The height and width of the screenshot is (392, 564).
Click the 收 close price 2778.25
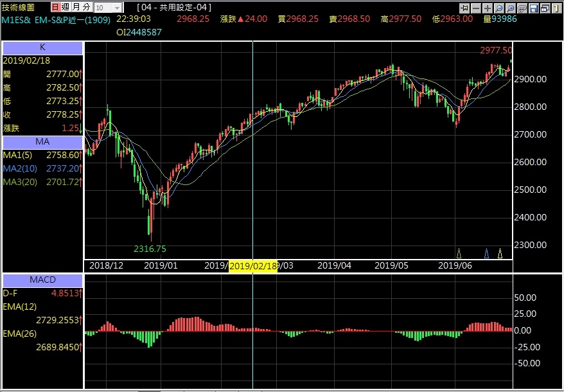[x=62, y=114]
